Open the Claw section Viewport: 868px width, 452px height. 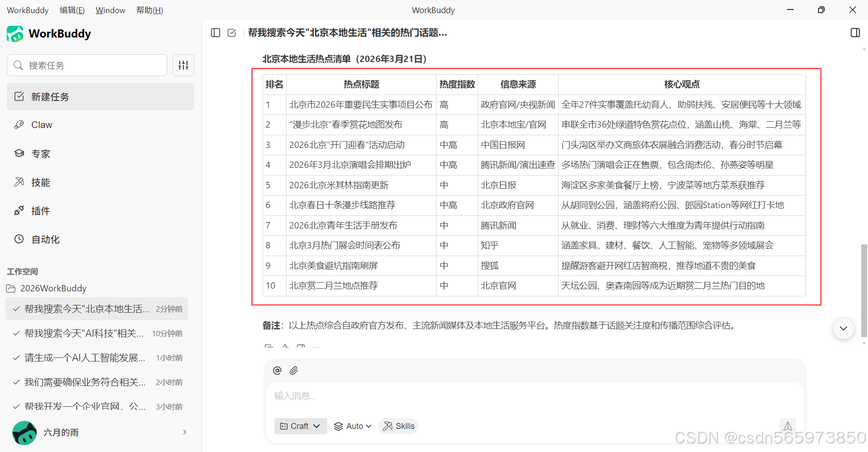click(x=101, y=125)
